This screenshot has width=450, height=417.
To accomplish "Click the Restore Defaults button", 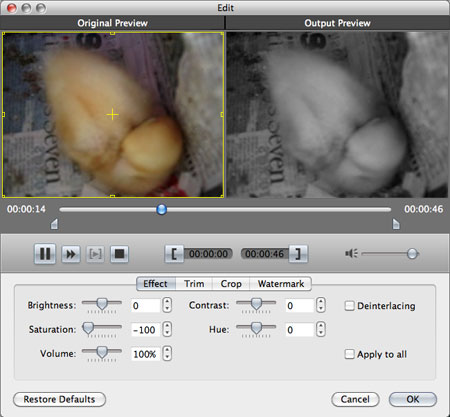I will (x=59, y=399).
